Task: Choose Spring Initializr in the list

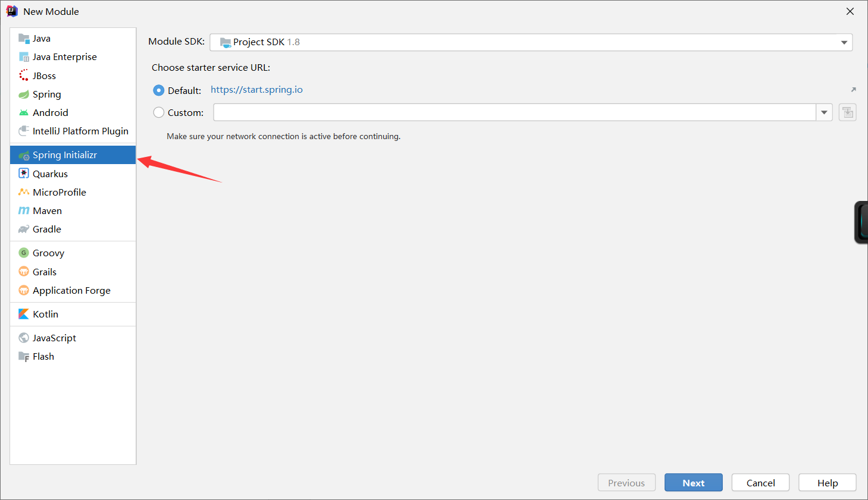Action: (x=73, y=155)
